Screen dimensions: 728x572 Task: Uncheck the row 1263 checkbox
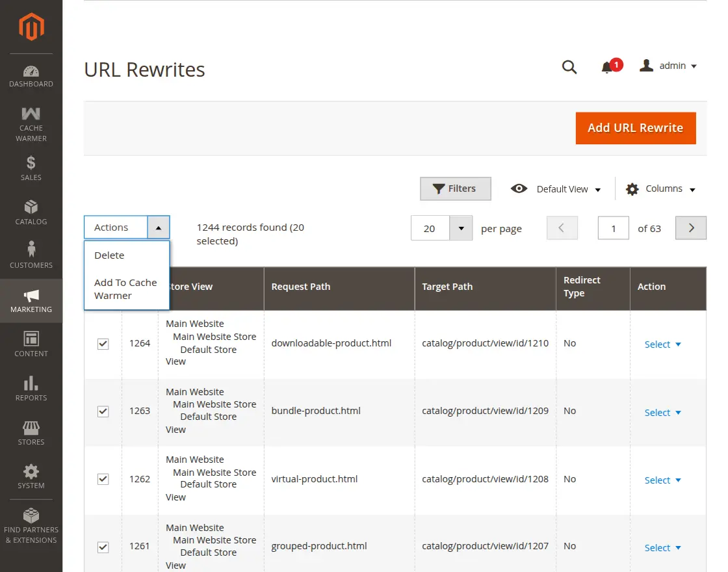click(x=103, y=411)
